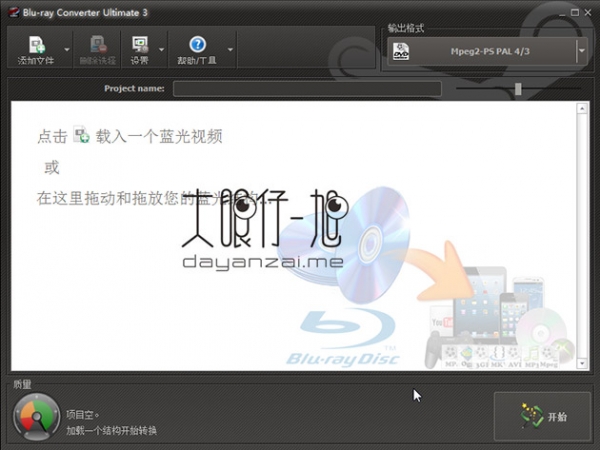Click the scroll down arrow of file list
600x450 pixels.
pos(582,363)
